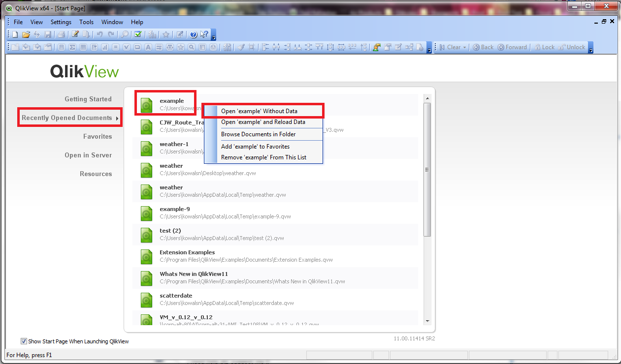Click the smiley Custom Object icon

pos(213,47)
